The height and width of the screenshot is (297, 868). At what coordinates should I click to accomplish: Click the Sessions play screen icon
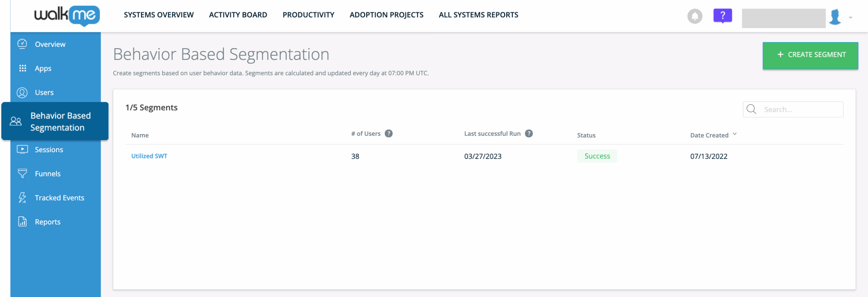tap(22, 149)
